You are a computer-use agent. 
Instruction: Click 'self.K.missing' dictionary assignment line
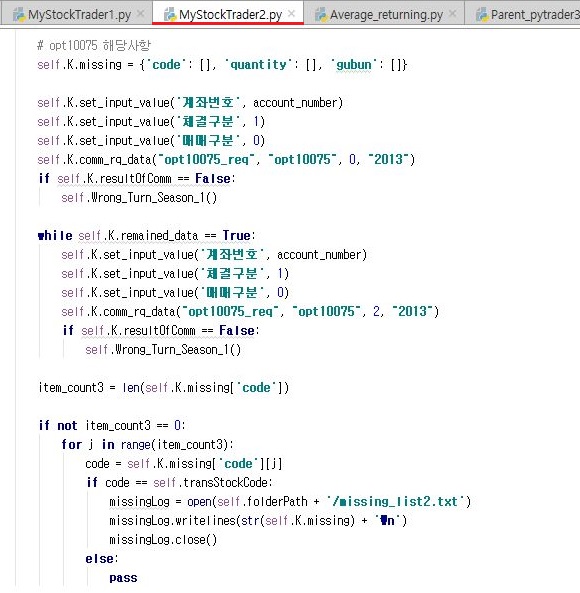(x=222, y=65)
